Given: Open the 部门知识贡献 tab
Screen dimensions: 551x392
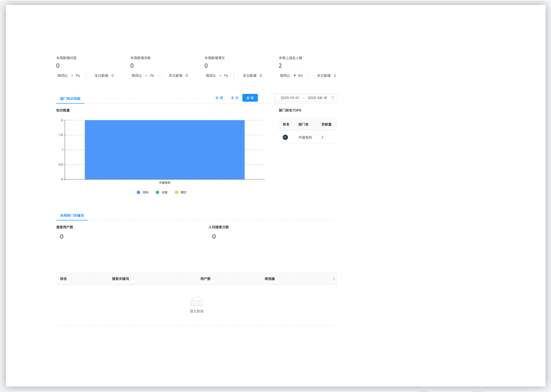Looking at the screenshot, I should pyautogui.click(x=70, y=99).
